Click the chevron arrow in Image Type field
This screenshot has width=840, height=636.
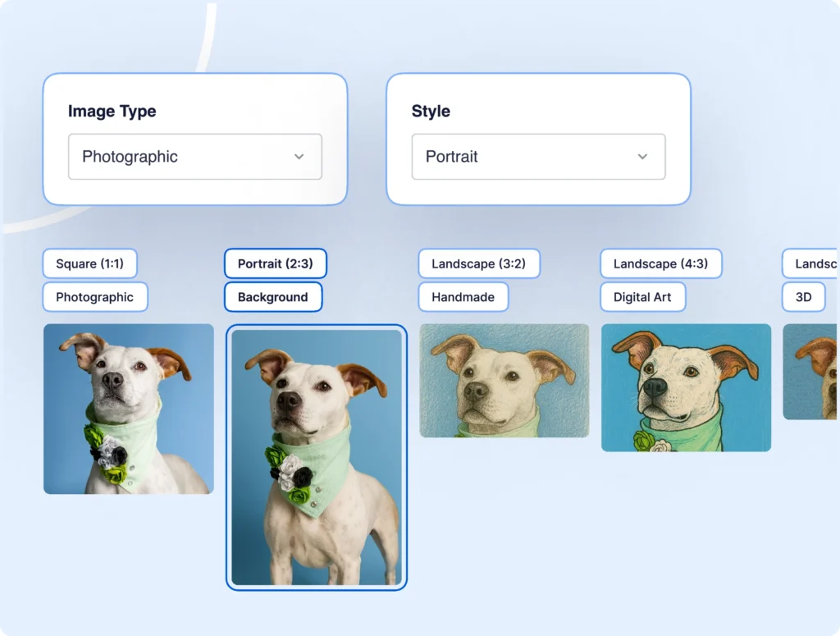click(299, 157)
